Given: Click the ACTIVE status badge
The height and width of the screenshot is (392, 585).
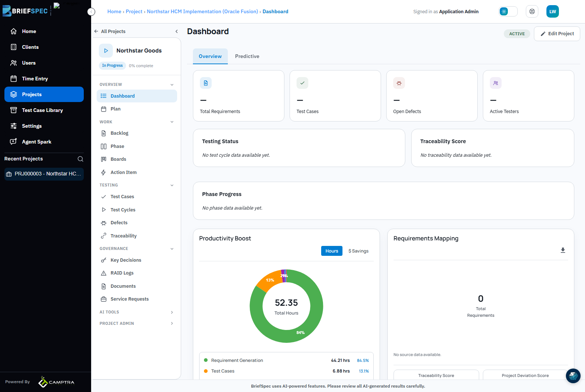Looking at the screenshot, I should click(517, 34).
